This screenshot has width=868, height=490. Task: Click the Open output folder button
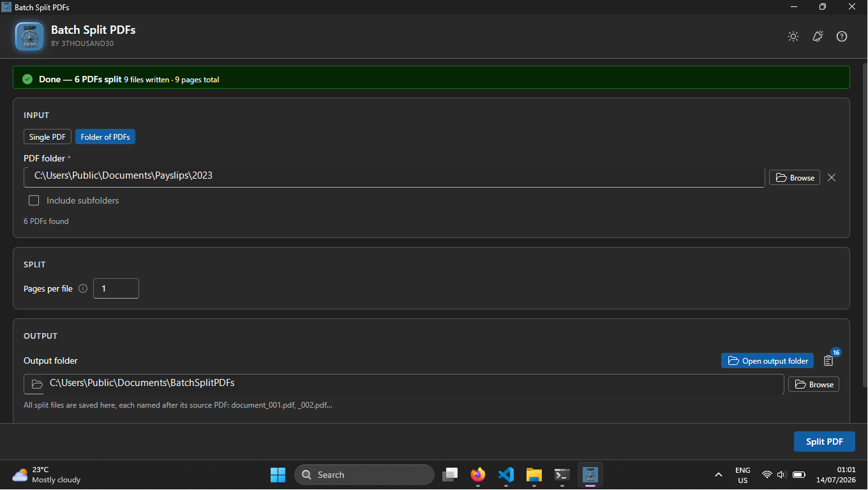(767, 360)
